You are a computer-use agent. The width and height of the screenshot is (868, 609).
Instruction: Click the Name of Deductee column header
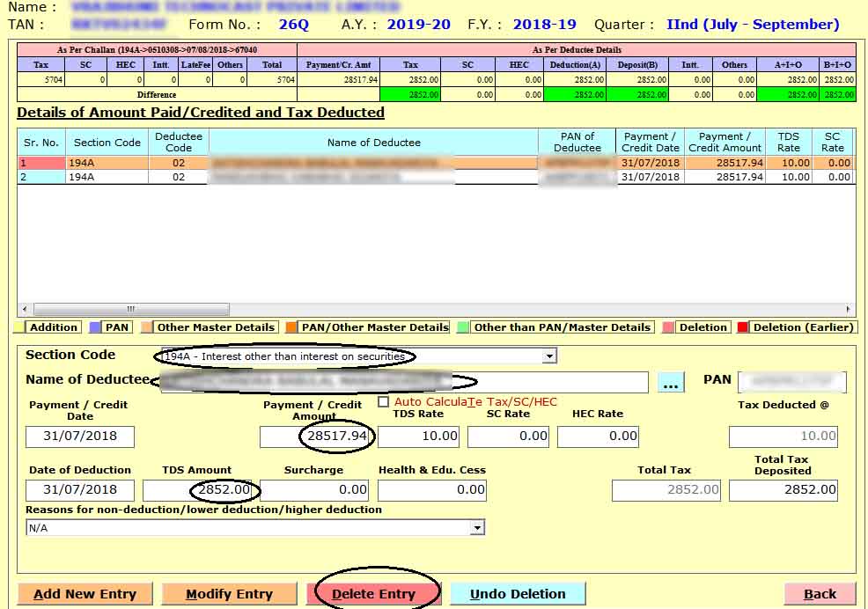tap(373, 143)
